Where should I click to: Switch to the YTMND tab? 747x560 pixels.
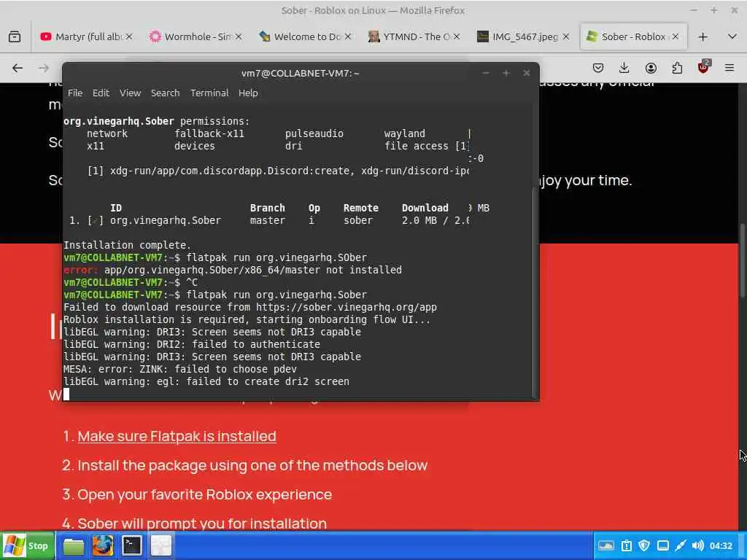(x=414, y=36)
